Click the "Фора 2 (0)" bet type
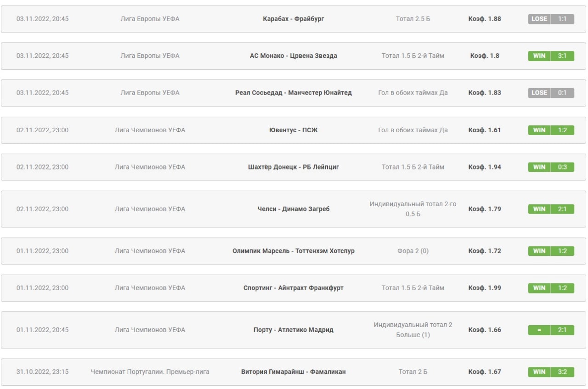Viewport: 588px width, 389px height. (x=413, y=251)
